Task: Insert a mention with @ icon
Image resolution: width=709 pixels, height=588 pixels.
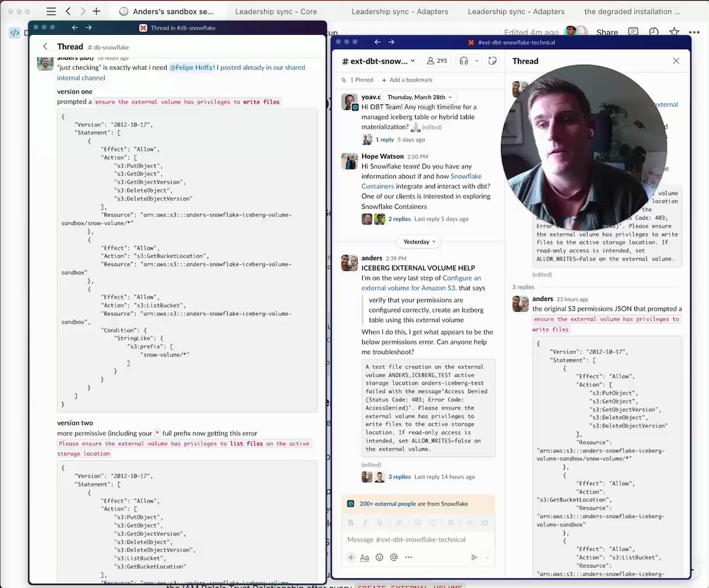Action: [x=394, y=558]
